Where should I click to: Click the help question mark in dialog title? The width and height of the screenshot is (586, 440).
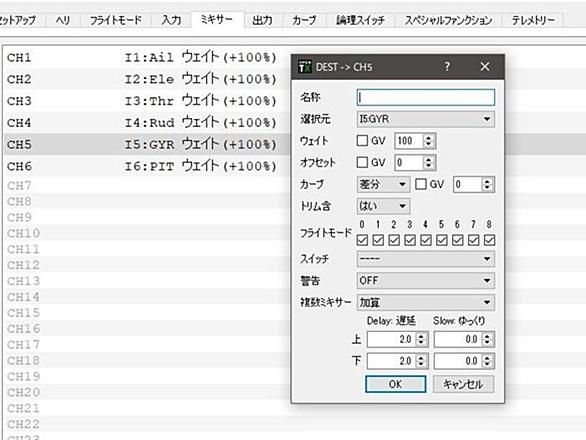click(x=447, y=67)
